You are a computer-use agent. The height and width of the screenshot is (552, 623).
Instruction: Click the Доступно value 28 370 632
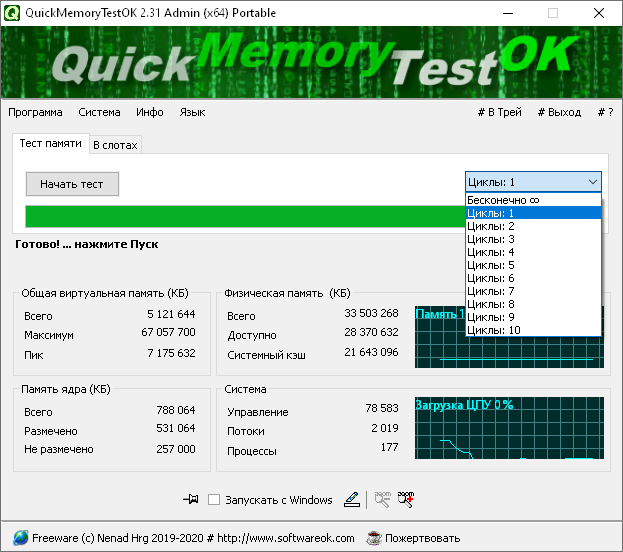(x=371, y=332)
